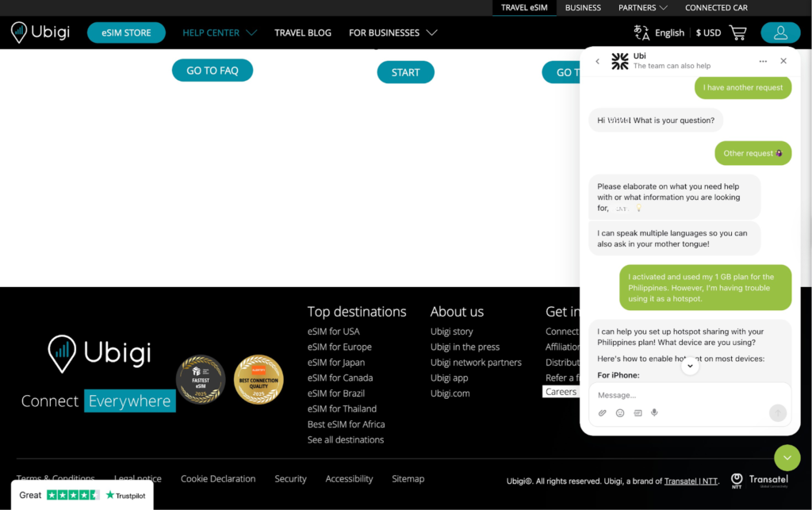This screenshot has width=812, height=510.
Task: Click the 'Other request' chat bubble
Action: [x=753, y=153]
